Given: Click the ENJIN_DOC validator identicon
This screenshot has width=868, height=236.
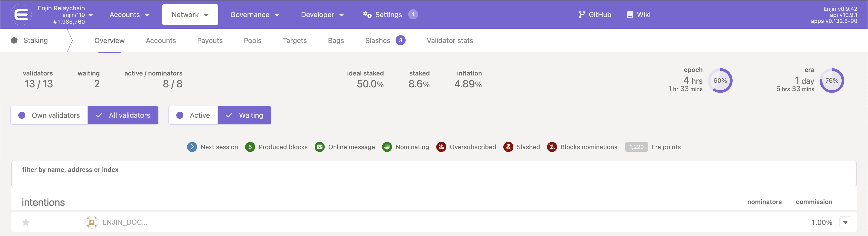Looking at the screenshot, I should click(92, 222).
